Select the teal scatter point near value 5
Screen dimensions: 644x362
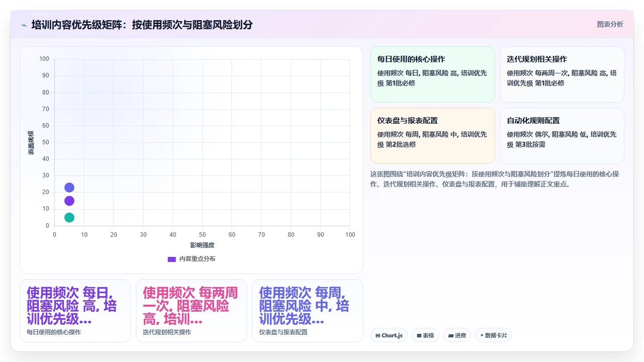pos(69,217)
